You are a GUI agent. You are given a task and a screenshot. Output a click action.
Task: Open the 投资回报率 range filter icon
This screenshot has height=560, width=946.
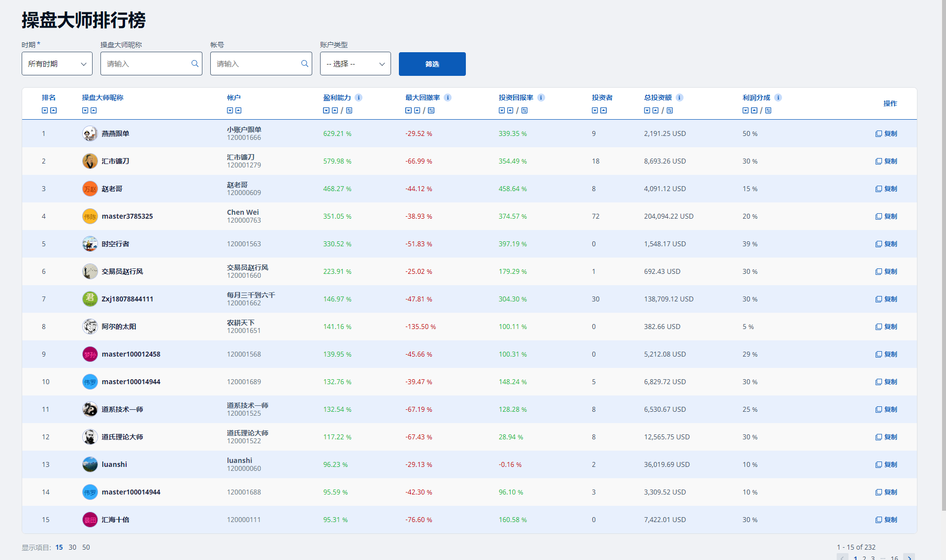524,110
